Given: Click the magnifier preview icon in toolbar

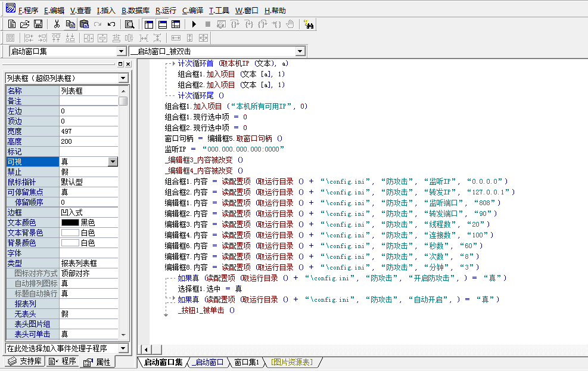Looking at the screenshot, I should [129, 24].
